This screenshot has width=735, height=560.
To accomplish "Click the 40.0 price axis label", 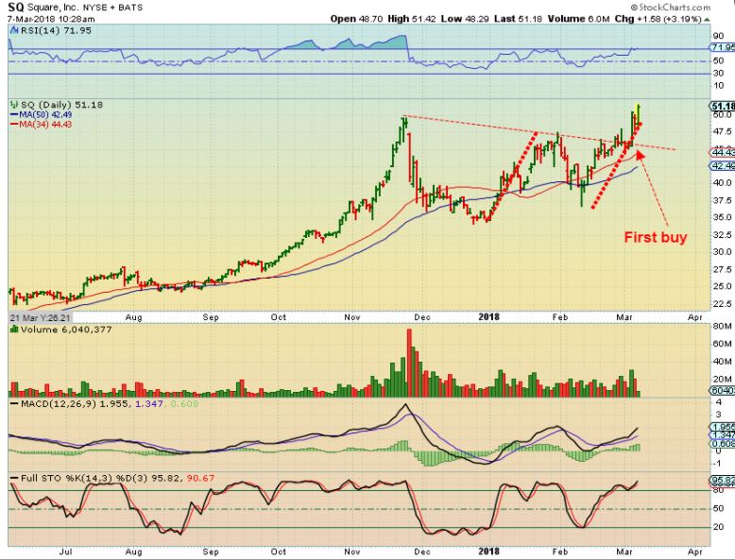I will point(723,183).
